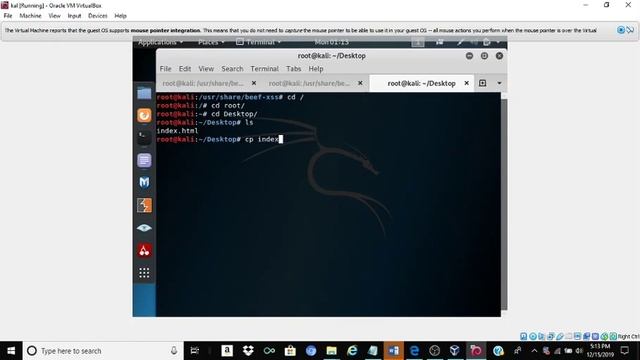The image size is (640, 360).
Task: Open the terminal View menu
Action: pyautogui.click(x=206, y=69)
